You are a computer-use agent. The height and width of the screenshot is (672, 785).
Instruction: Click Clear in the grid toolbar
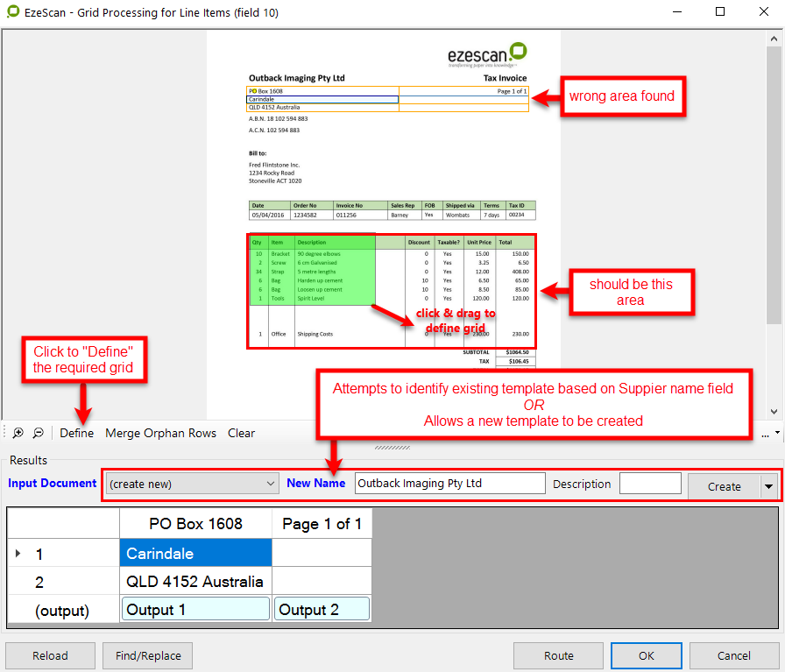pyautogui.click(x=241, y=433)
